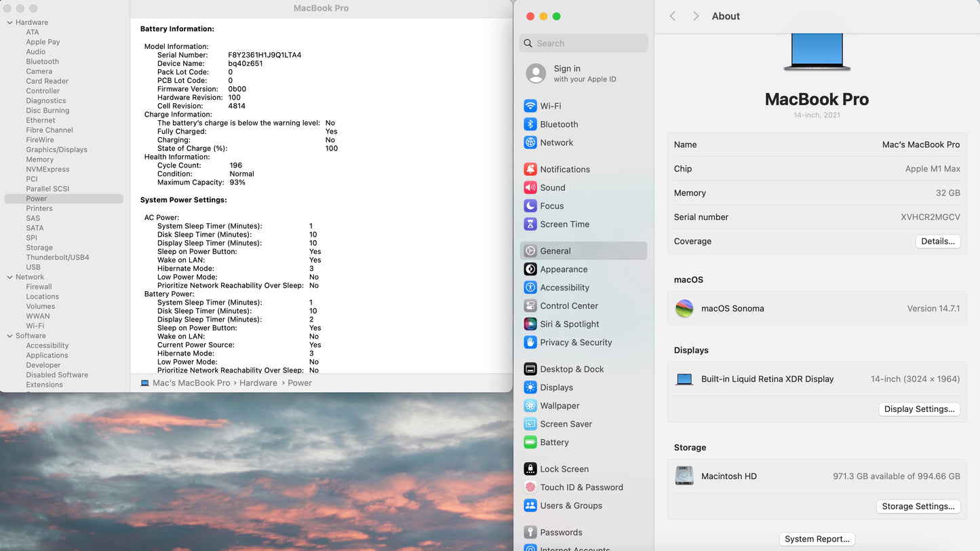Screen dimensions: 980x551
Task: Click the Maximum Capacity 93% value
Action: [x=237, y=183]
